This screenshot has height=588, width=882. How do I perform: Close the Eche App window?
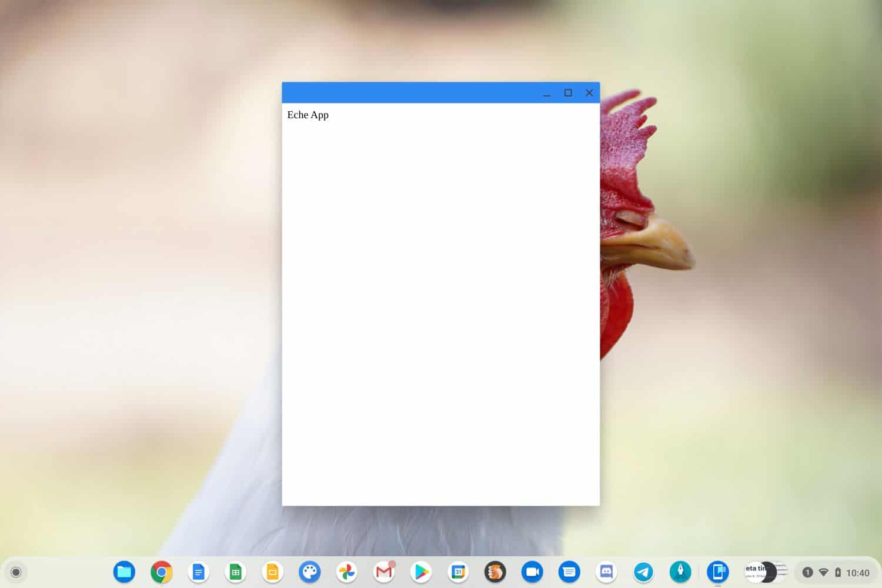pos(589,93)
